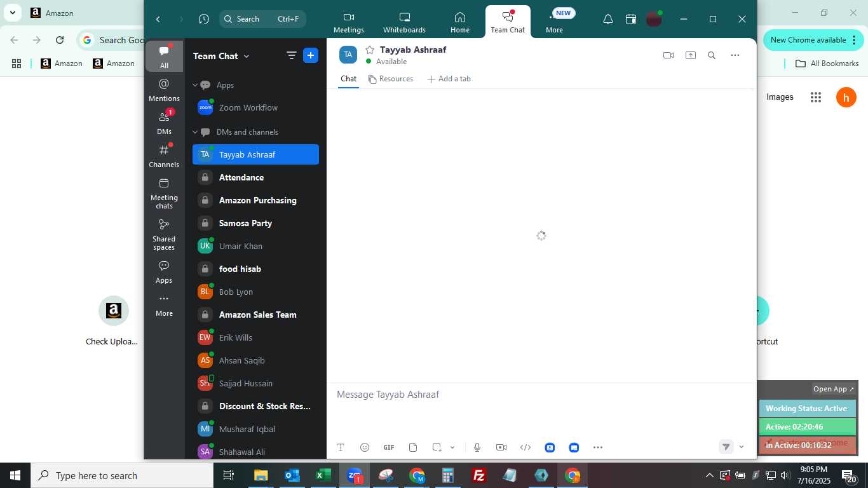The width and height of the screenshot is (868, 488).
Task: Start a video call with Tayyab Ashraaf
Action: click(x=668, y=55)
